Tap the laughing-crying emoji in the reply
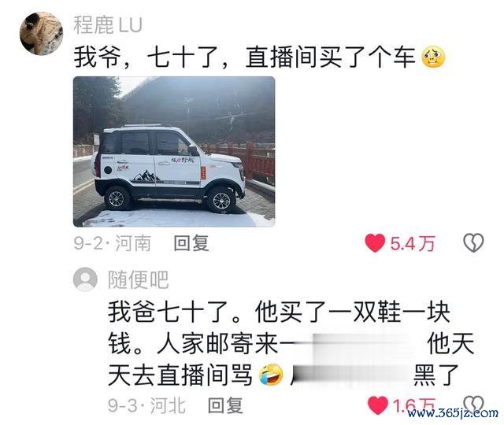This screenshot has width=504, height=425. tap(271, 375)
